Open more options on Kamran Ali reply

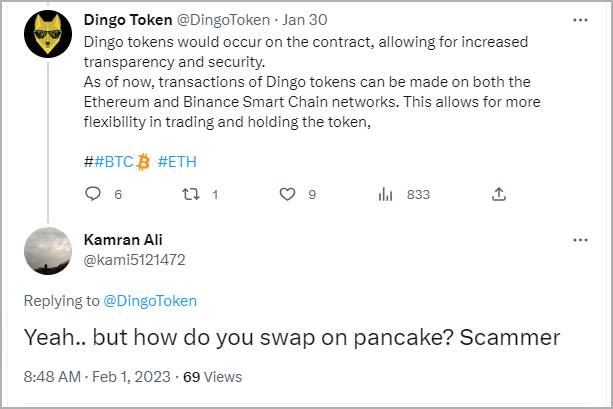580,240
